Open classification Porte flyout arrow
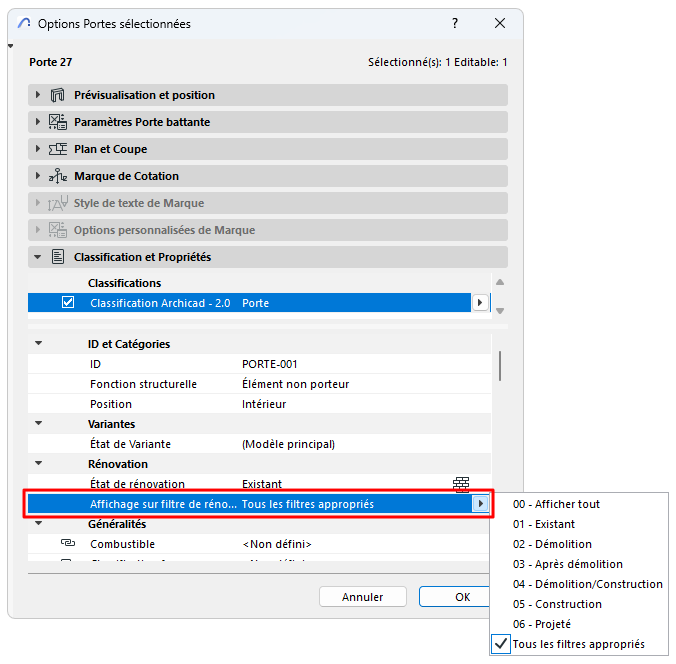This screenshot has height=664, width=676. (x=480, y=303)
